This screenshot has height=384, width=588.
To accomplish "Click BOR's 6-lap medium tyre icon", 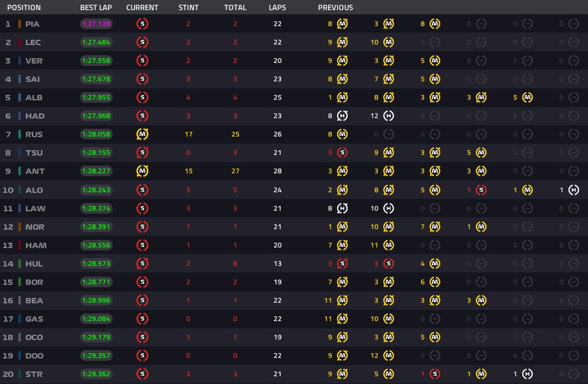I will (435, 282).
